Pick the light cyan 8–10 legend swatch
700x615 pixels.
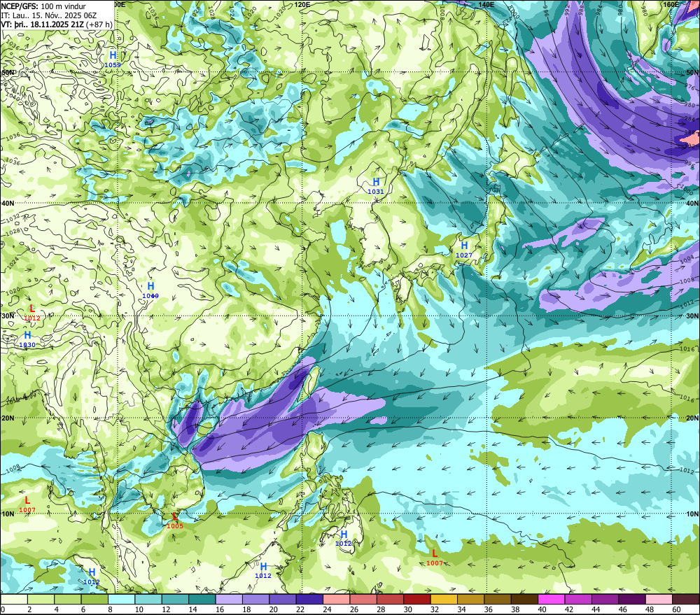121,599
